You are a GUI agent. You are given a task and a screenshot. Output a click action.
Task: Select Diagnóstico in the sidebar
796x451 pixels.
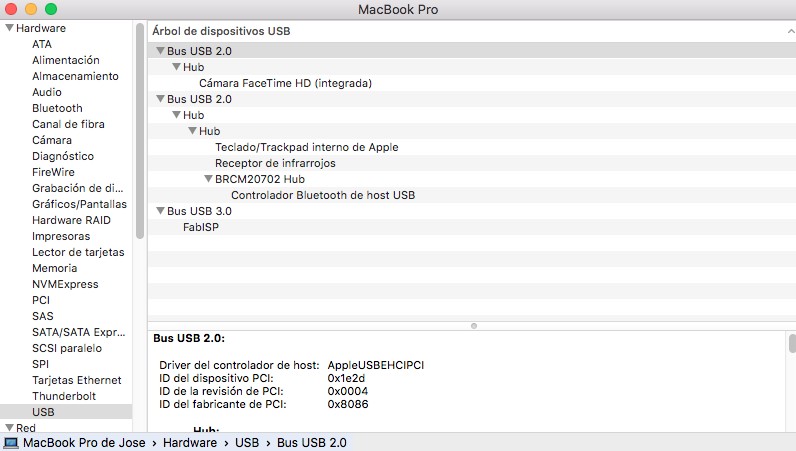coord(63,156)
